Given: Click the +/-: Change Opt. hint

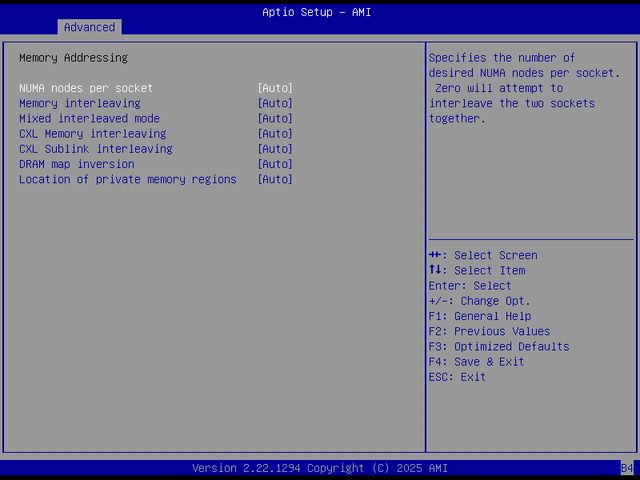Looking at the screenshot, I should pyautogui.click(x=480, y=301).
